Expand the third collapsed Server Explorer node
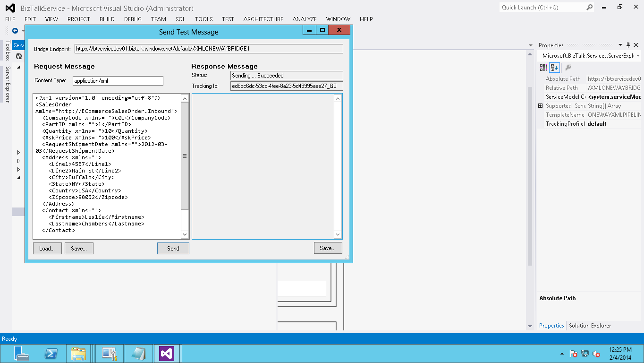The height and width of the screenshot is (363, 644). [x=18, y=169]
